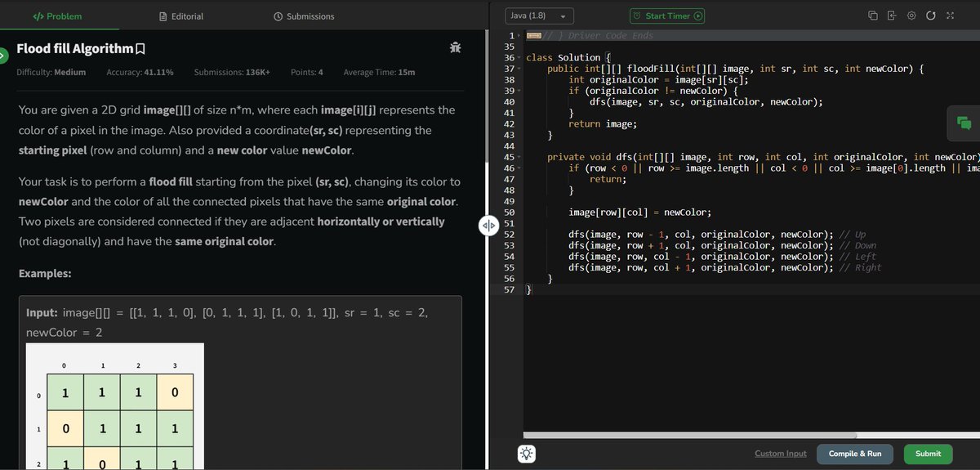Collapse the if block fold on line 39
Viewport: 980px width, 470px height.
(x=518, y=91)
